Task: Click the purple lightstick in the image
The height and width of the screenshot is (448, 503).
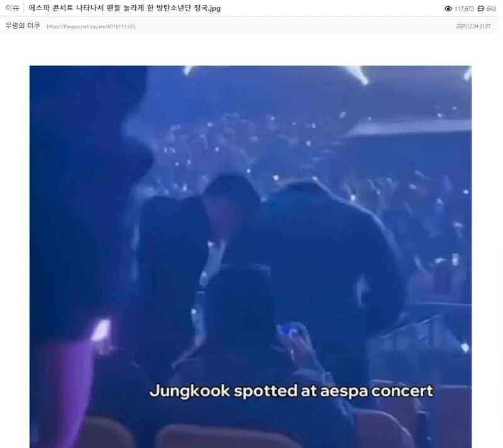Action: point(100,330)
